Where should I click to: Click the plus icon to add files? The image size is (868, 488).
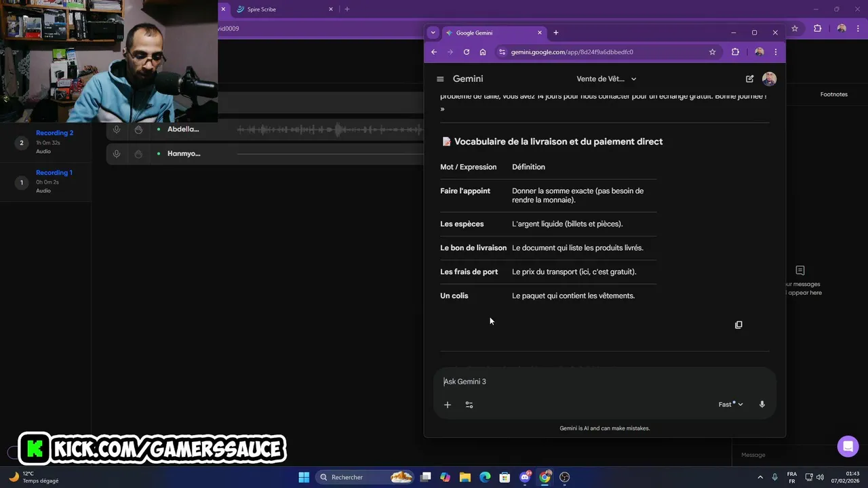point(448,405)
